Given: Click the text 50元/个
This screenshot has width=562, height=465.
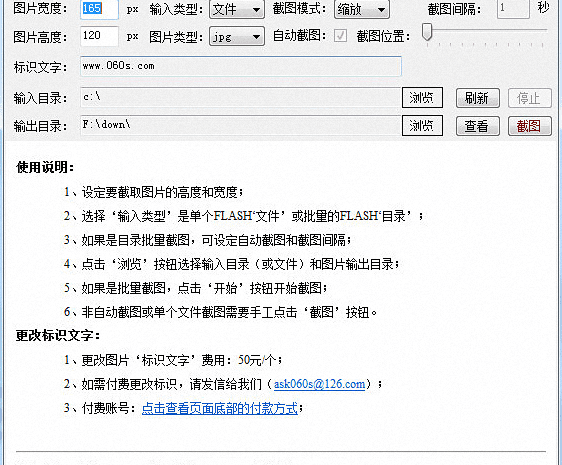Looking at the screenshot, I should pyautogui.click(x=257, y=360).
